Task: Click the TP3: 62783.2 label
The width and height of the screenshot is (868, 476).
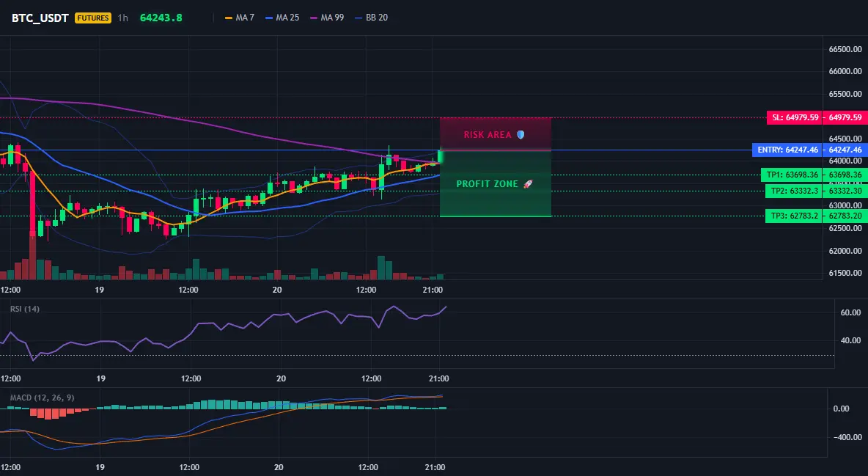Action: point(794,216)
